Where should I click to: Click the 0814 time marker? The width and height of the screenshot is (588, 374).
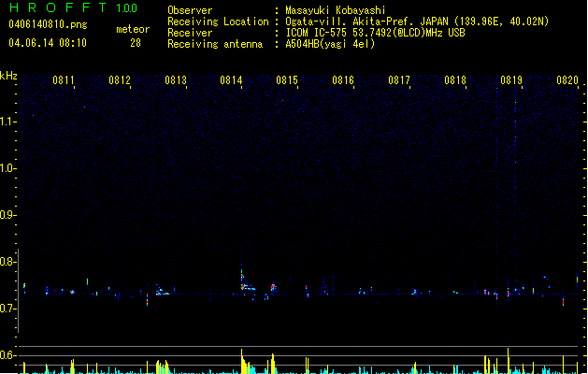coord(231,80)
